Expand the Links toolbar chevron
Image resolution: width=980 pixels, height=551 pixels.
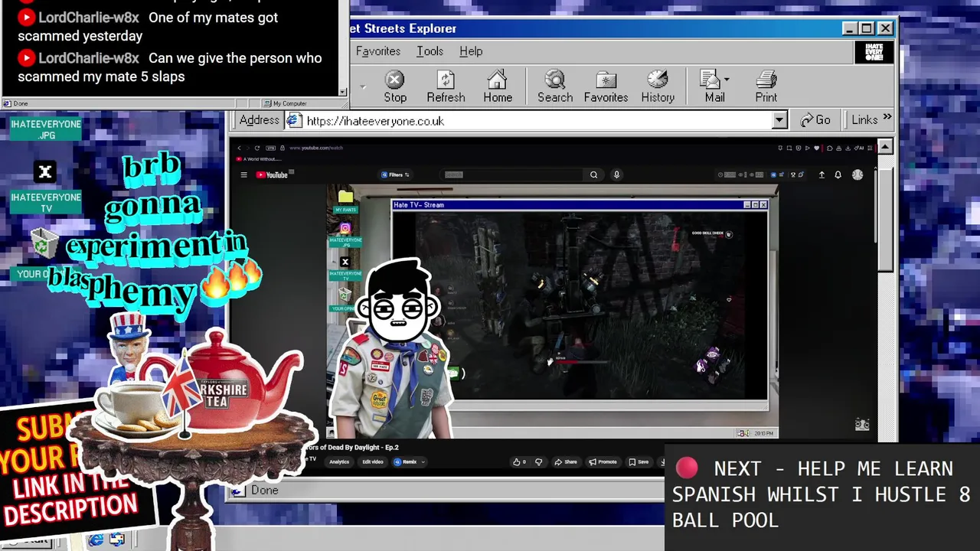coord(887,118)
